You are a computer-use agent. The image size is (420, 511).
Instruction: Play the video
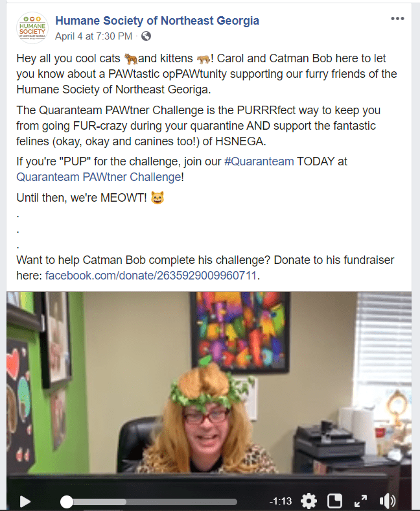(x=25, y=501)
